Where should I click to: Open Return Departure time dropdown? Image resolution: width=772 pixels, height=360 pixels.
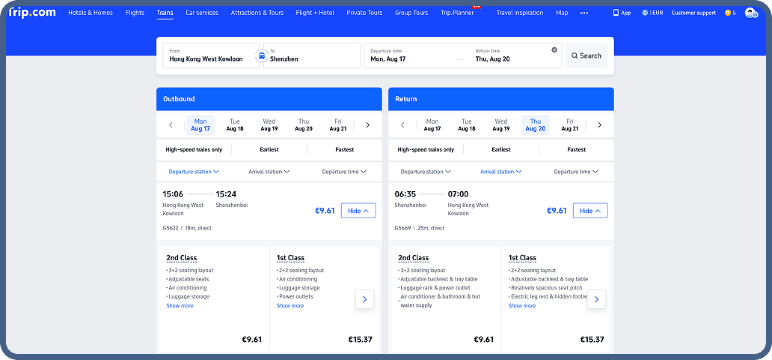(x=576, y=172)
